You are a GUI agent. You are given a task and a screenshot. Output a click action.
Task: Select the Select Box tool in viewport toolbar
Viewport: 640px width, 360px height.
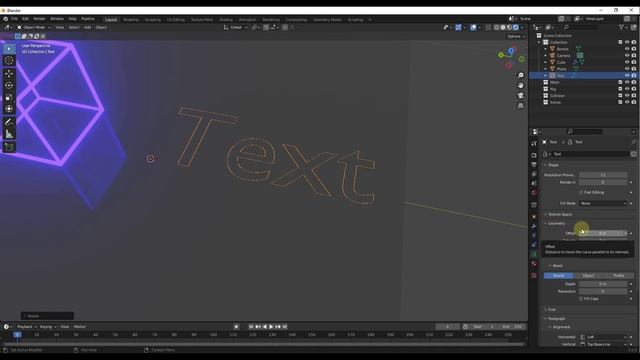9,49
